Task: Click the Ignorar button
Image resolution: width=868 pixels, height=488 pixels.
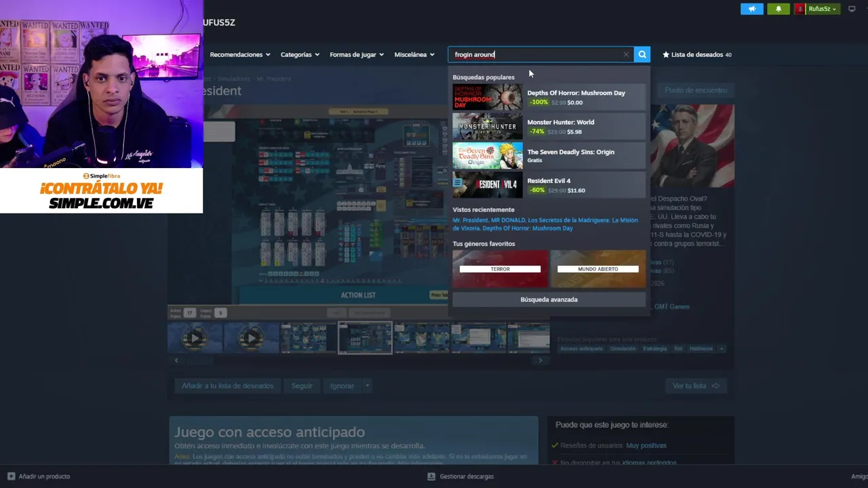Action: (x=342, y=386)
